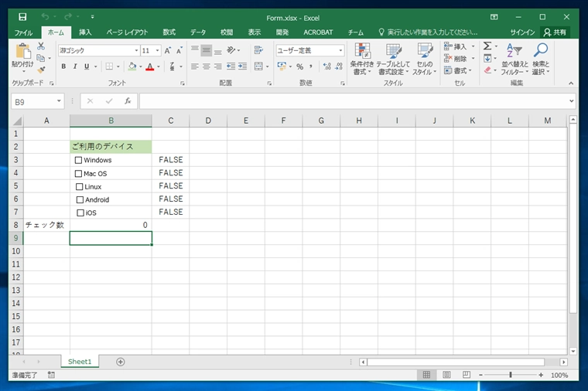Image resolution: width=588 pixels, height=391 pixels.
Task: Increase decimal places
Action: (327, 66)
